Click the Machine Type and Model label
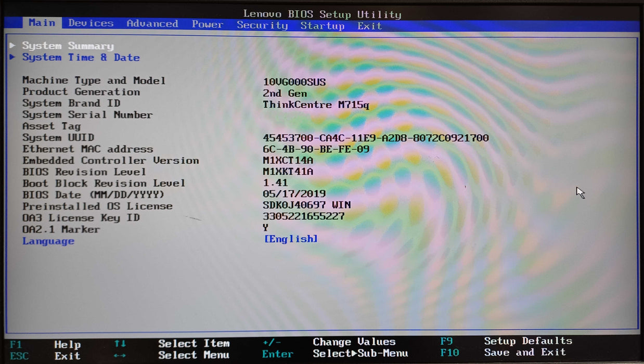644x364 pixels. pos(94,80)
